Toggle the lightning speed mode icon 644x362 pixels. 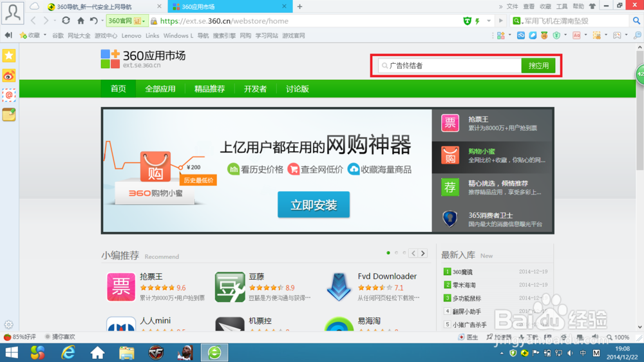(x=477, y=21)
